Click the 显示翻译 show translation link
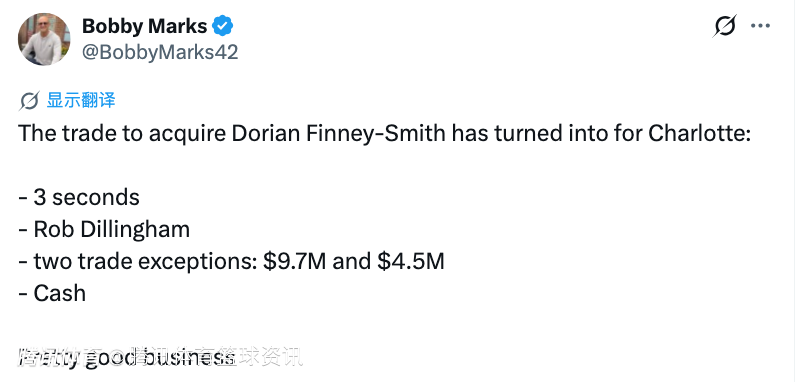Image resolution: width=798 pixels, height=382 pixels. coord(81,100)
